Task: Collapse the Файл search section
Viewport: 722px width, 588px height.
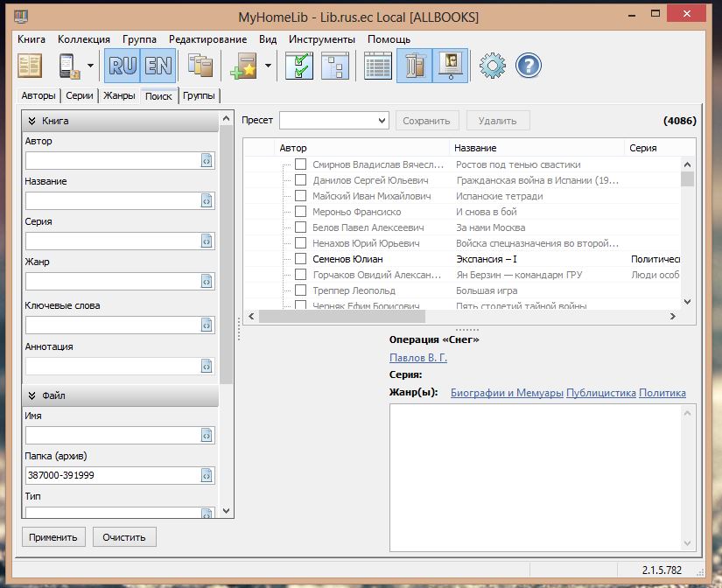Action: click(x=32, y=395)
